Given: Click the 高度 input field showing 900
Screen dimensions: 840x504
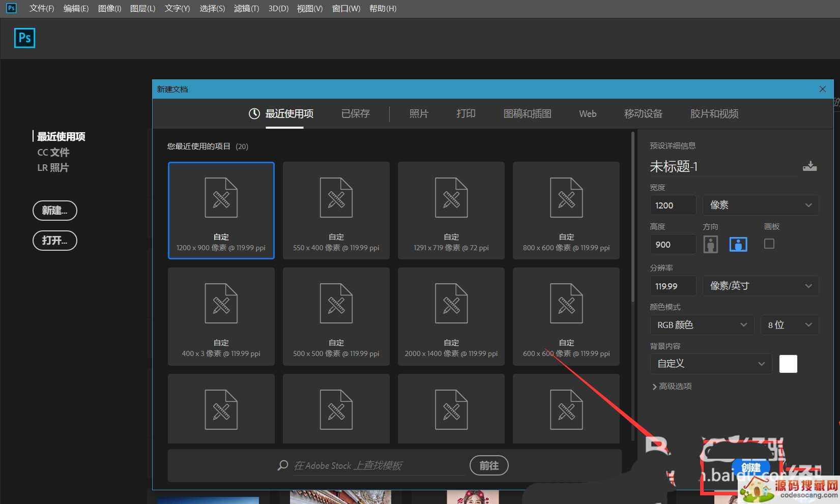Looking at the screenshot, I should [x=673, y=245].
